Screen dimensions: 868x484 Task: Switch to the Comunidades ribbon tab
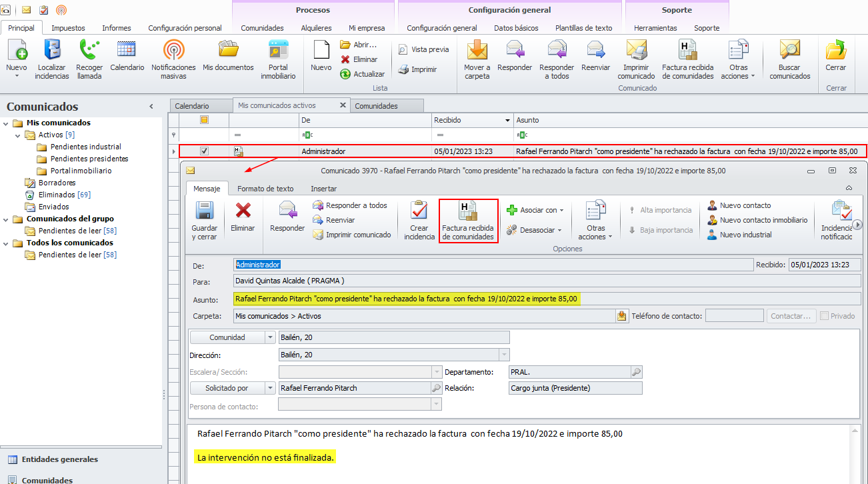tap(262, 28)
